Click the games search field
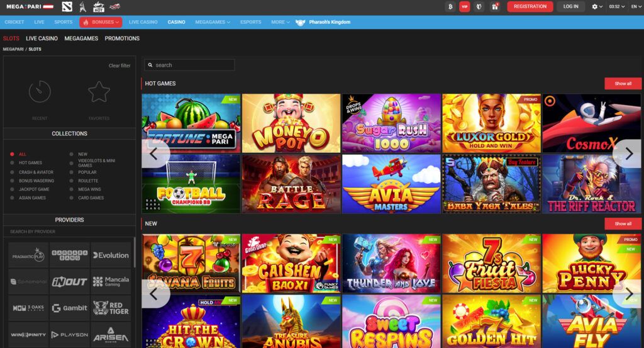This screenshot has width=644, height=348. click(189, 65)
